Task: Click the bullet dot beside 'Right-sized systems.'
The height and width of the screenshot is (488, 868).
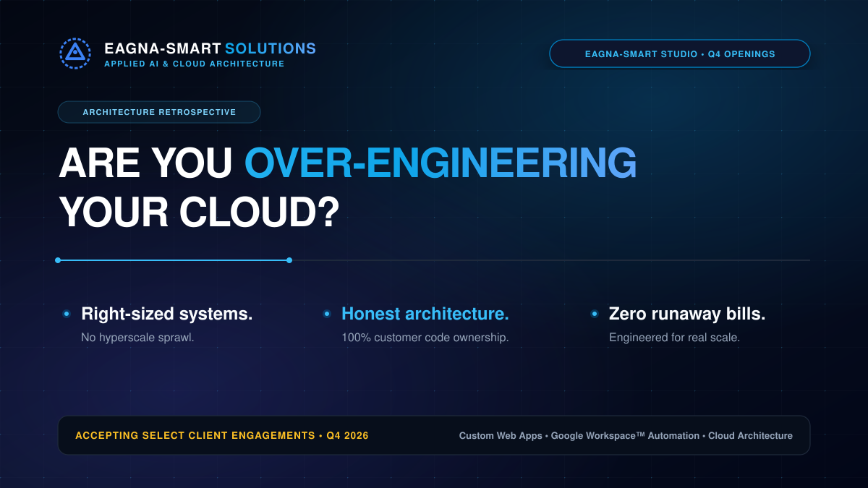Action: tap(67, 314)
